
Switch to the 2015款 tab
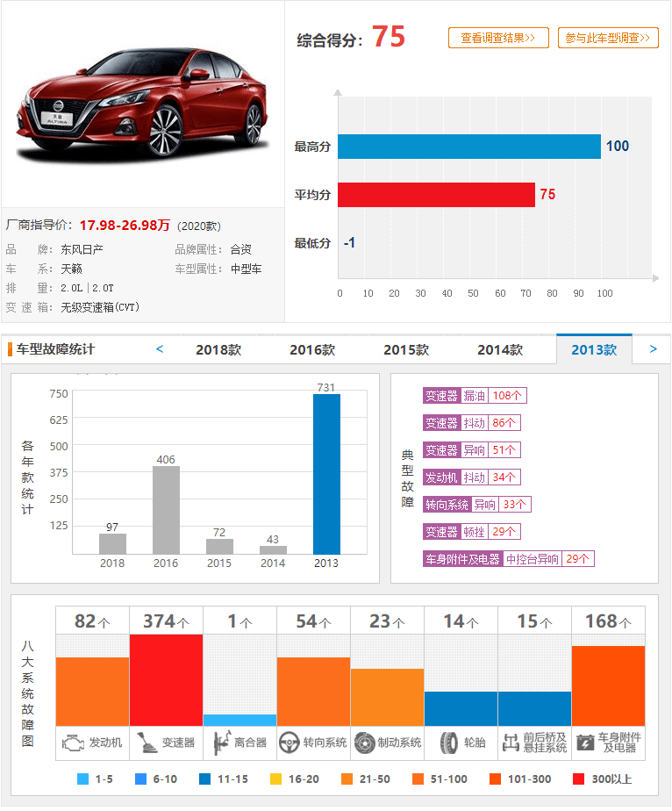click(406, 349)
